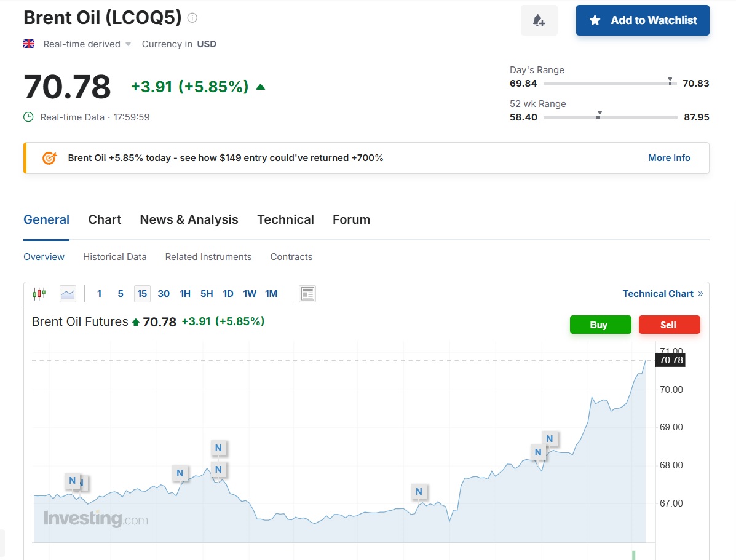
Task: Open Related Instruments sub-tab
Action: pos(208,257)
